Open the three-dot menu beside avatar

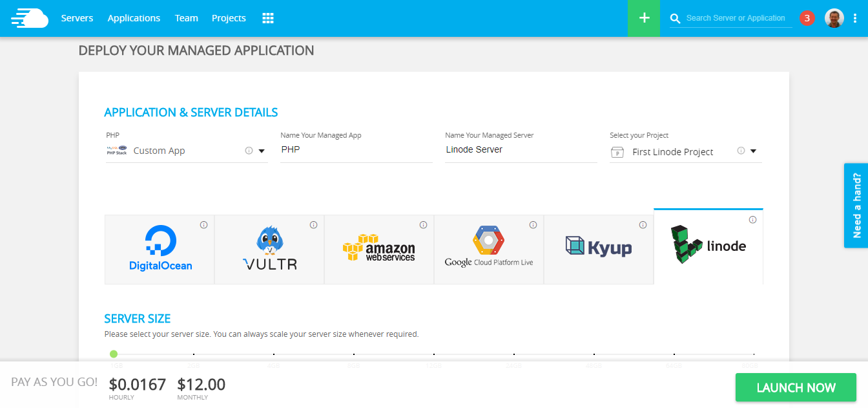[x=856, y=18]
